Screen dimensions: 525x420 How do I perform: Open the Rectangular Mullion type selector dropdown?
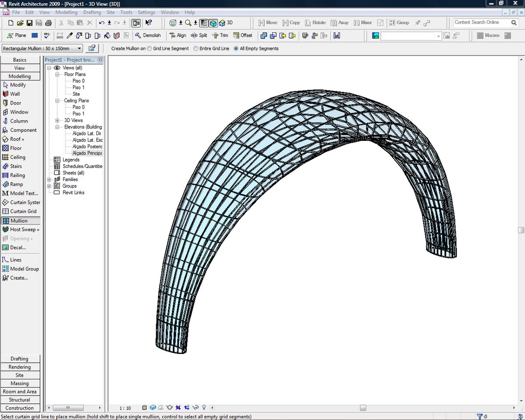(79, 48)
